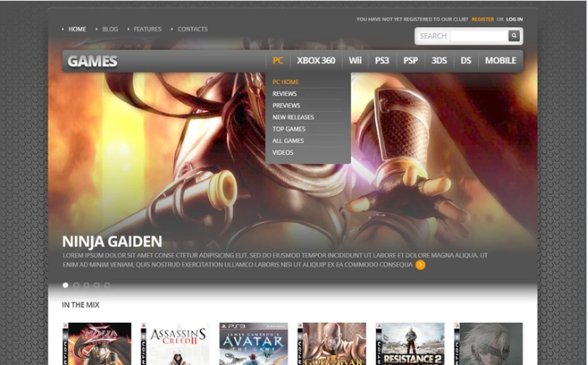Image resolution: width=588 pixels, height=365 pixels.
Task: Open the BLOG page link
Action: pos(110,29)
